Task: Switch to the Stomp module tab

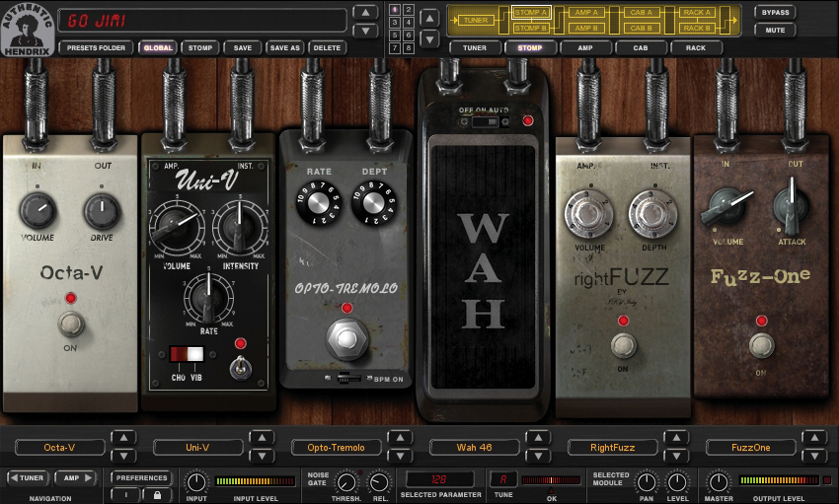Action: click(x=530, y=48)
